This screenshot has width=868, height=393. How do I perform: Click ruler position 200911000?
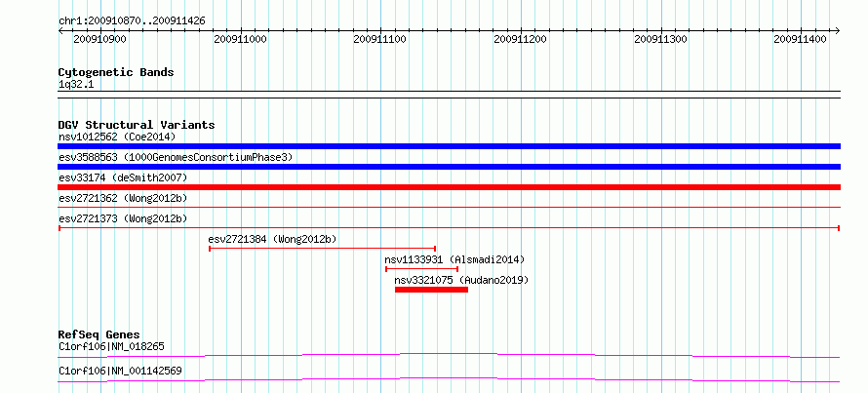pyautogui.click(x=240, y=39)
